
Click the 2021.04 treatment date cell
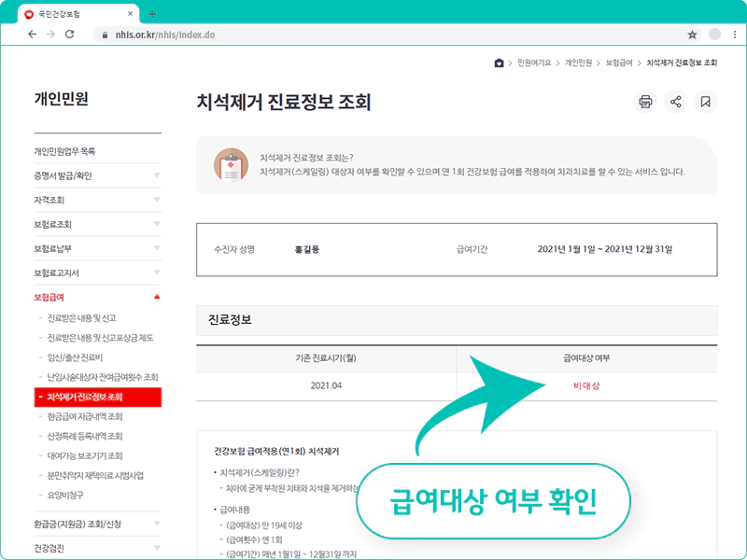(x=326, y=385)
